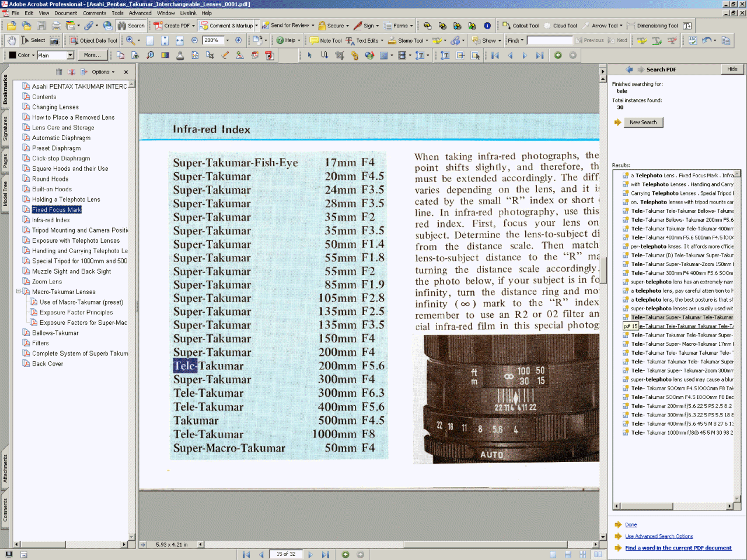Click the black Color swatch
Viewport: 747px width, 560px height.
tap(12, 55)
